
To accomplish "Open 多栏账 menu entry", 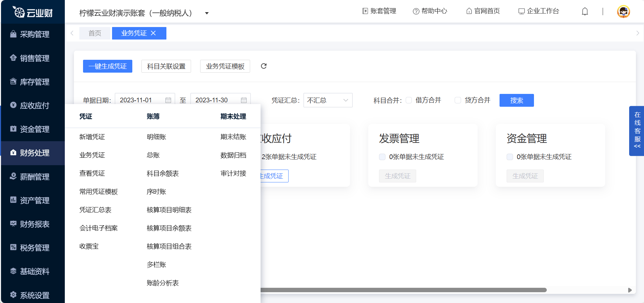I will [157, 264].
